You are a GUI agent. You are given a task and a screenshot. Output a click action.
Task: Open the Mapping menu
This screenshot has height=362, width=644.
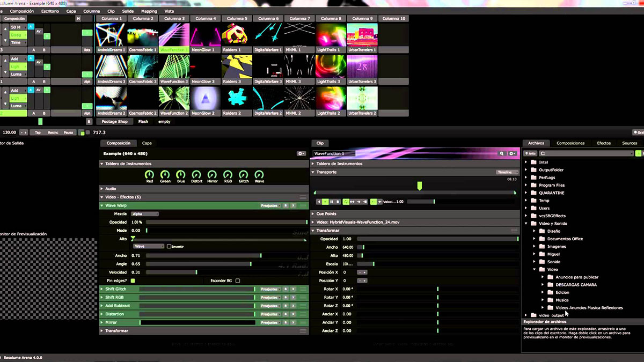pyautogui.click(x=148, y=10)
